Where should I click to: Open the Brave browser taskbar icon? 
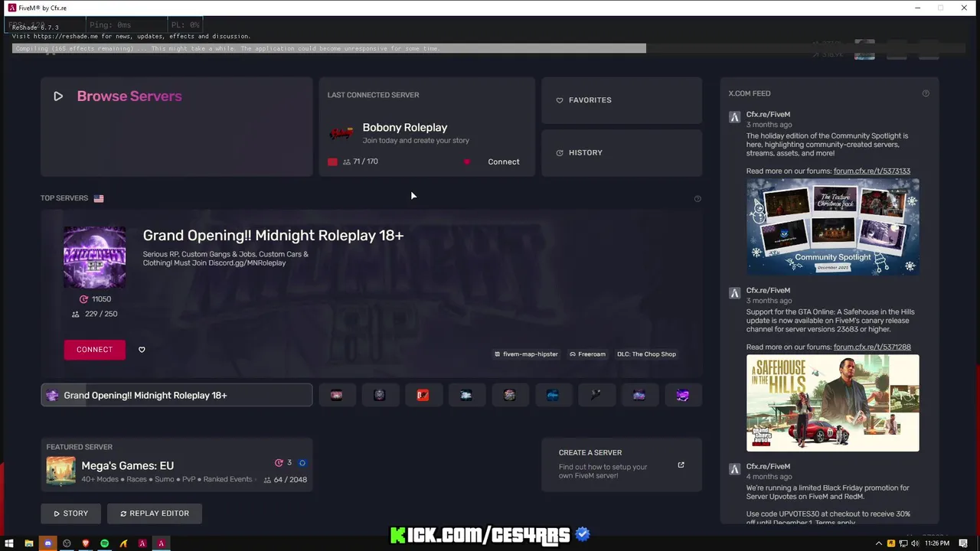86,543
